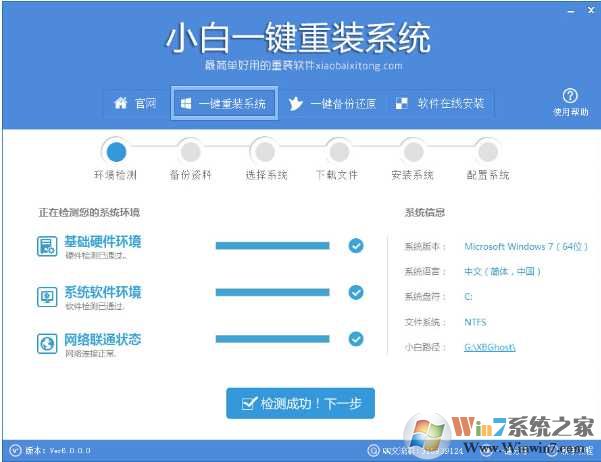Click the version icon in the status bar
The width and height of the screenshot is (601, 462).
[x=13, y=451]
